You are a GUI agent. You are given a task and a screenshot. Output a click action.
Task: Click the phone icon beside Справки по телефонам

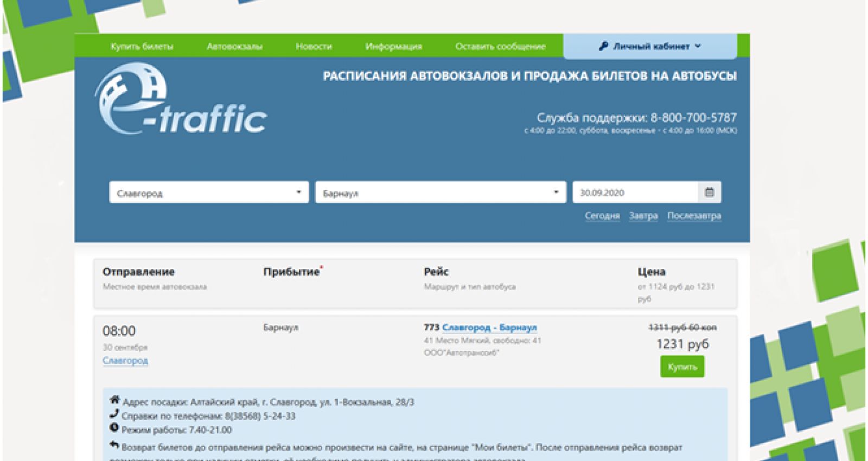(114, 414)
